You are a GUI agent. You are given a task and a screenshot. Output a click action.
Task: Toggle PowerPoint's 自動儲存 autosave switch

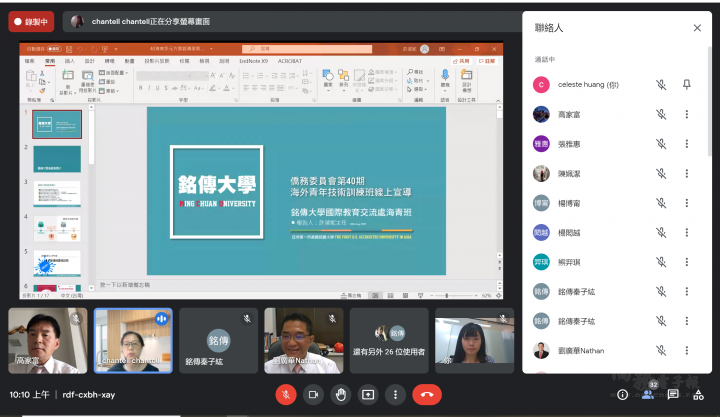pyautogui.click(x=55, y=49)
